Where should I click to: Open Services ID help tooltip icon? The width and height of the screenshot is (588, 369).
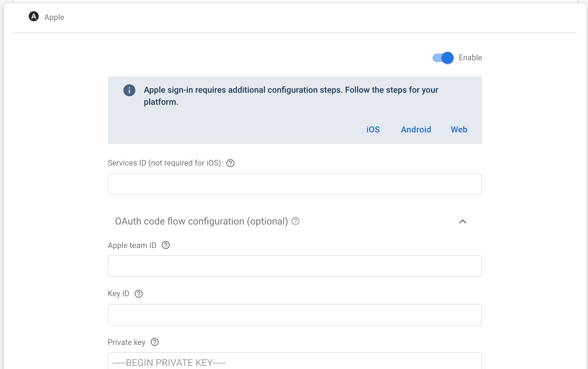230,163
